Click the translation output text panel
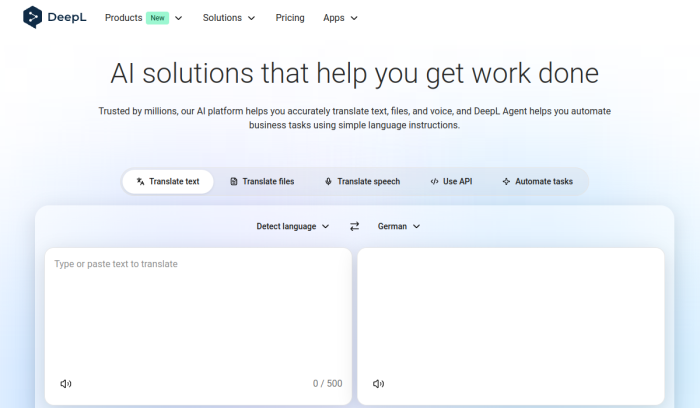Screen dimensions: 700x408 [x=510, y=310]
